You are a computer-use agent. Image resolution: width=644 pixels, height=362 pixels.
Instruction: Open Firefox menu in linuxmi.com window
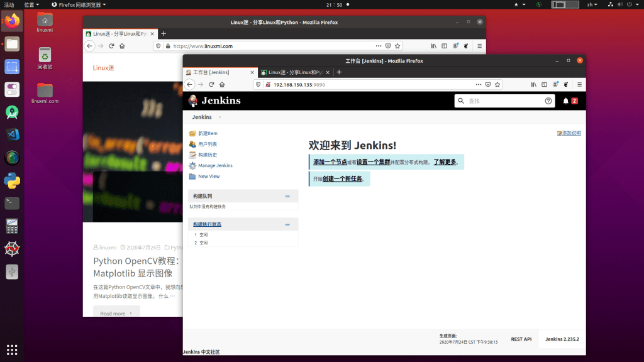[479, 46]
